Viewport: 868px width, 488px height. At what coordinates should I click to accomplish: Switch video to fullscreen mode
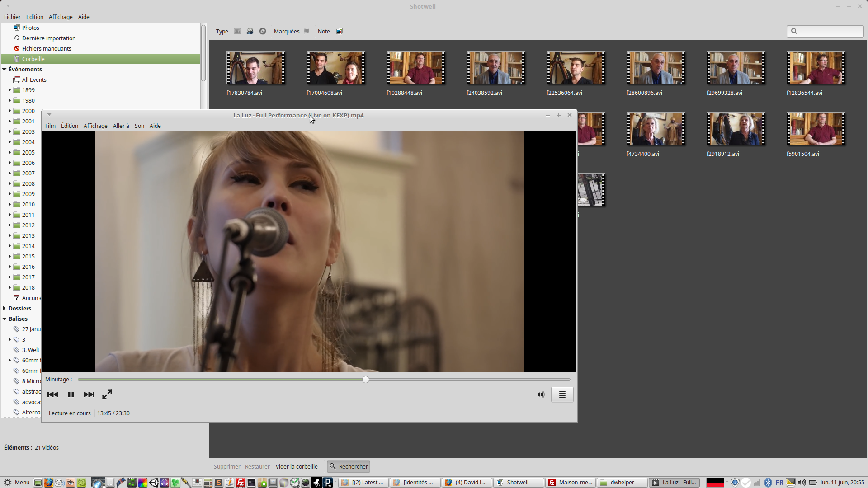pos(107,394)
